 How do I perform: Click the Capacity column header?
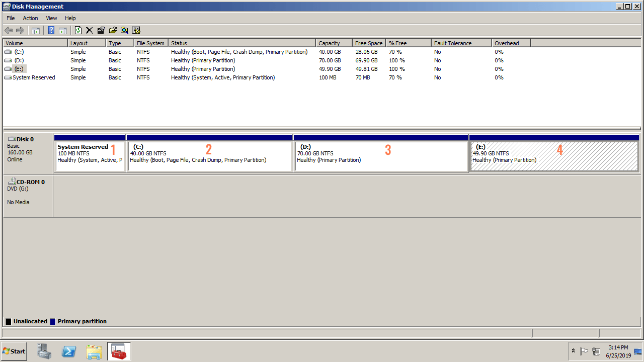[333, 43]
